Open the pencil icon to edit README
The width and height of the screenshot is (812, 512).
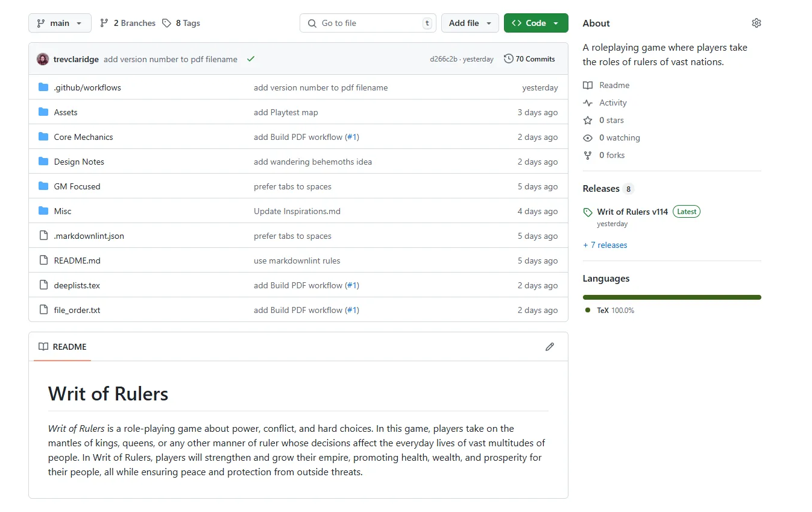(549, 346)
